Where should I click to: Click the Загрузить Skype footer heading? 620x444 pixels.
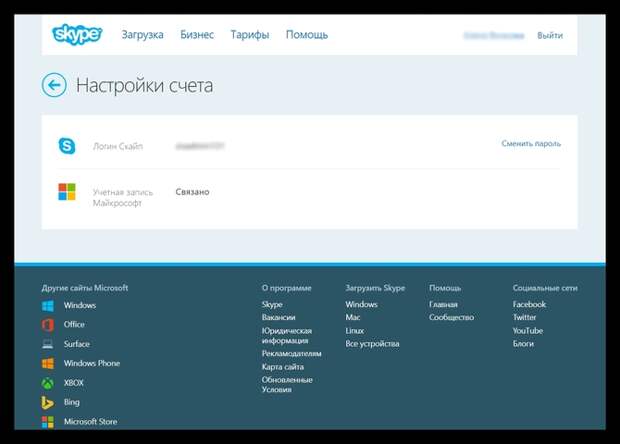pyautogui.click(x=375, y=288)
